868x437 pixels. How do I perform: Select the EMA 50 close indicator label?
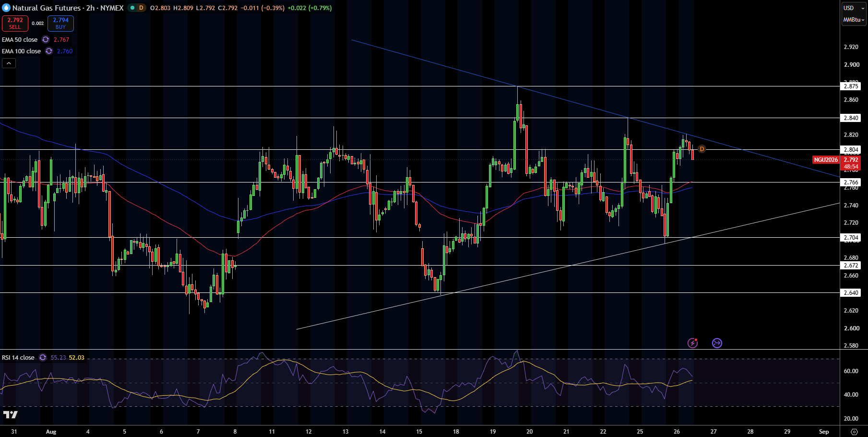[20, 39]
